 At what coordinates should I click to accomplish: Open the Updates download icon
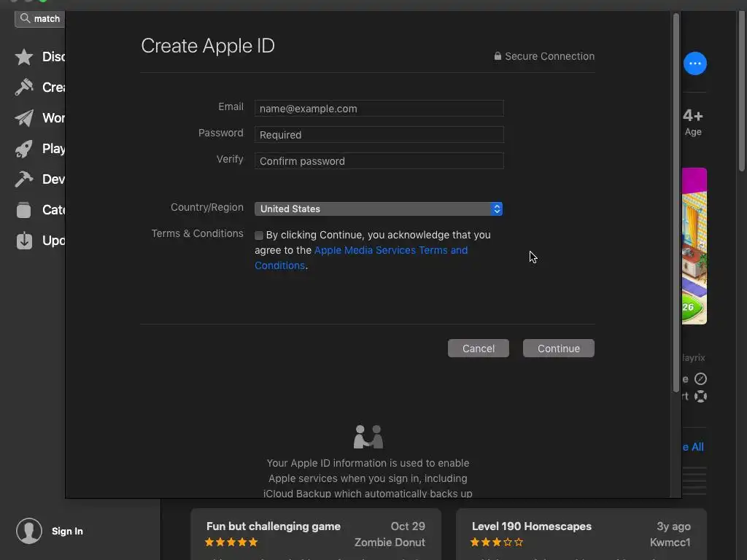tap(24, 241)
